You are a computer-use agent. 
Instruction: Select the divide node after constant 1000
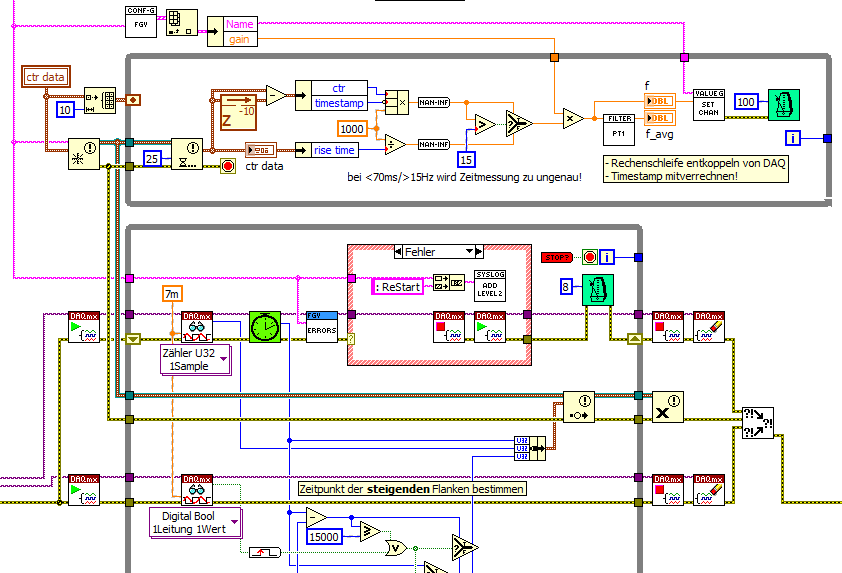tap(395, 145)
